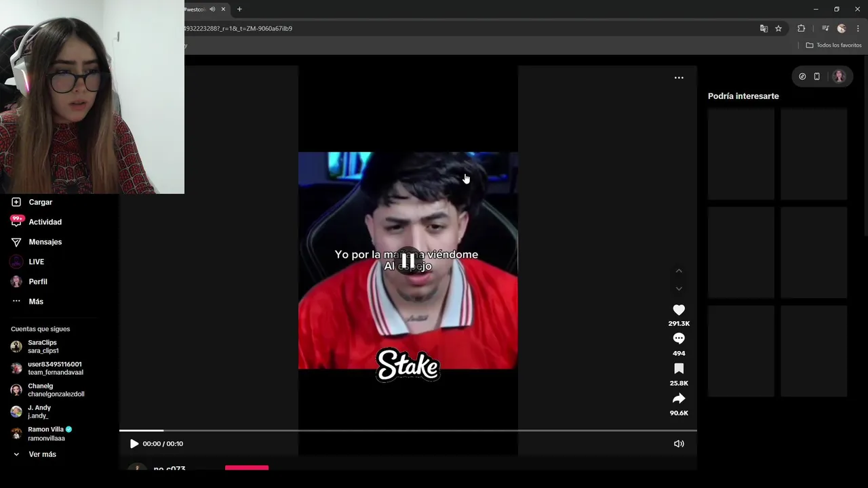Click the pink follow button below the video

(x=247, y=468)
